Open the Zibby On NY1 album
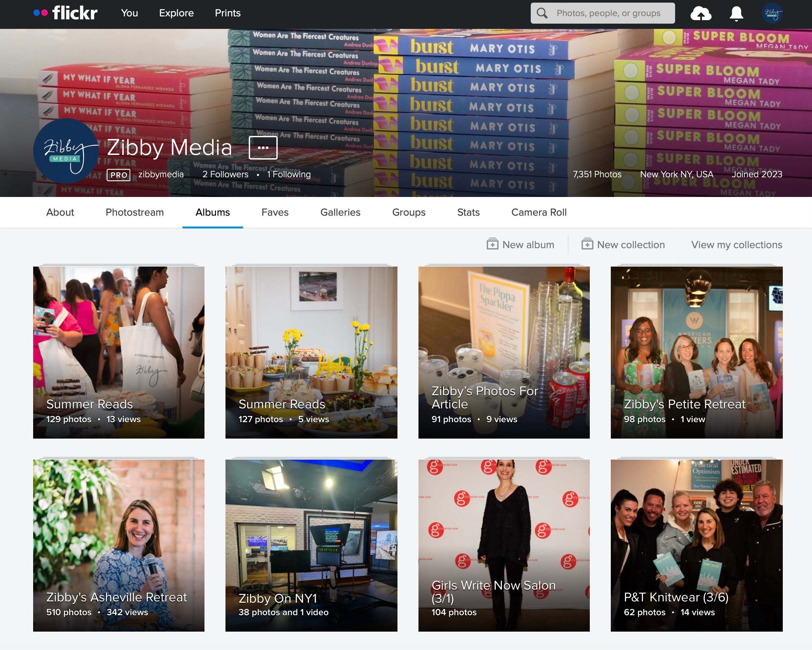Screen dimensions: 812x650 pyautogui.click(x=311, y=545)
